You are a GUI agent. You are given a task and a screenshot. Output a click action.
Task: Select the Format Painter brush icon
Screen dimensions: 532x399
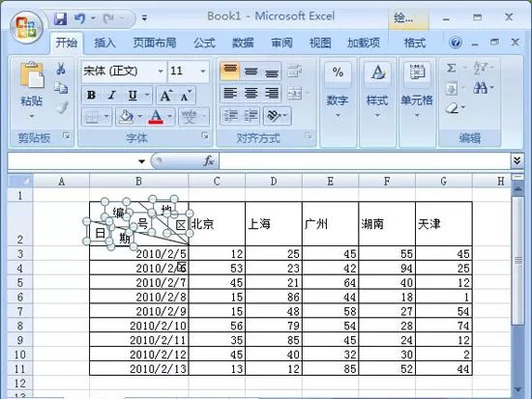coord(62,108)
